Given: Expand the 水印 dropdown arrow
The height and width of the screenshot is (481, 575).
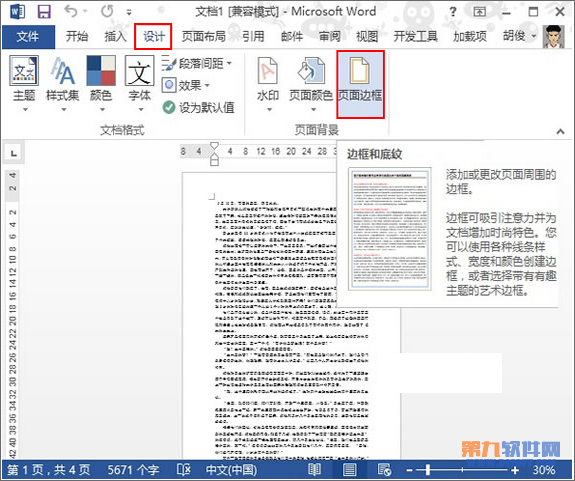Looking at the screenshot, I should (x=269, y=109).
